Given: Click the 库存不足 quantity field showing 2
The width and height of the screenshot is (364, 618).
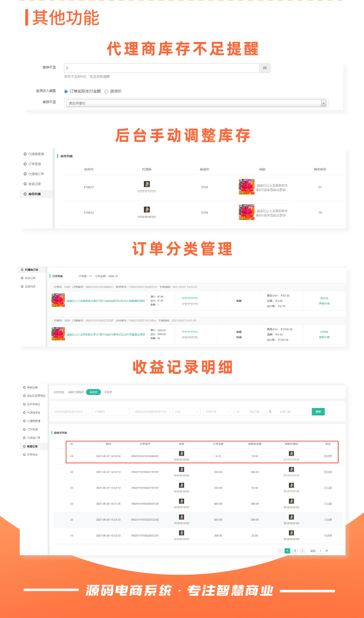Looking at the screenshot, I should pyautogui.click(x=162, y=68).
